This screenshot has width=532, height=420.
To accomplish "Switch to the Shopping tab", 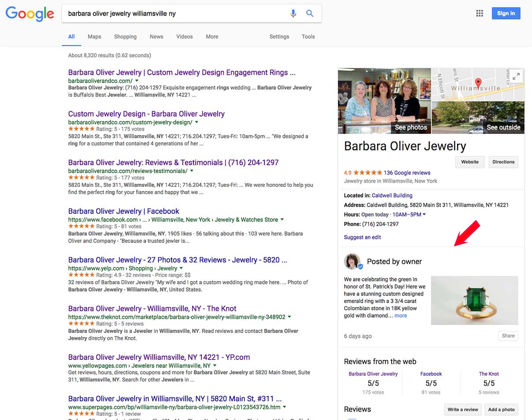I will (x=125, y=37).
